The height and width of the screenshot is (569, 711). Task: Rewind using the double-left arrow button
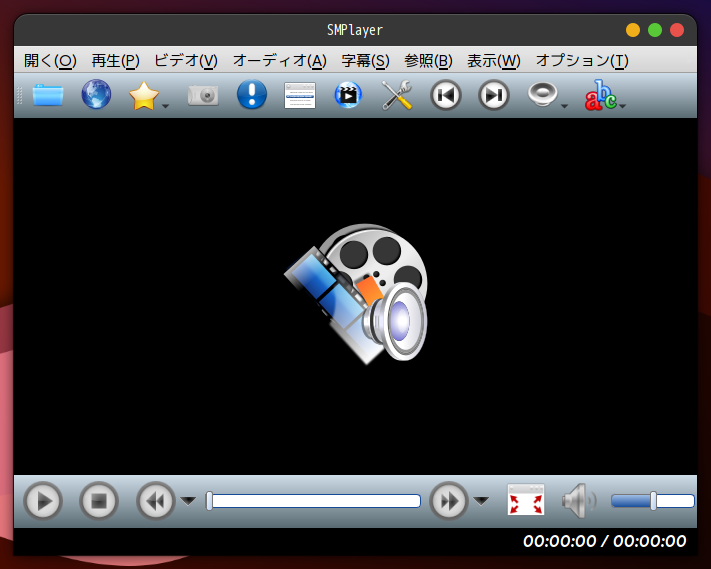156,501
